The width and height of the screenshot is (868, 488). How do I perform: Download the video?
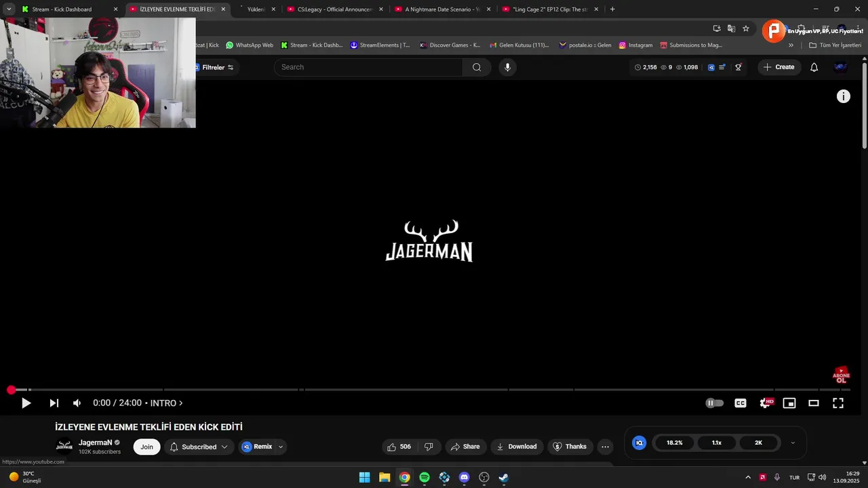click(x=517, y=447)
